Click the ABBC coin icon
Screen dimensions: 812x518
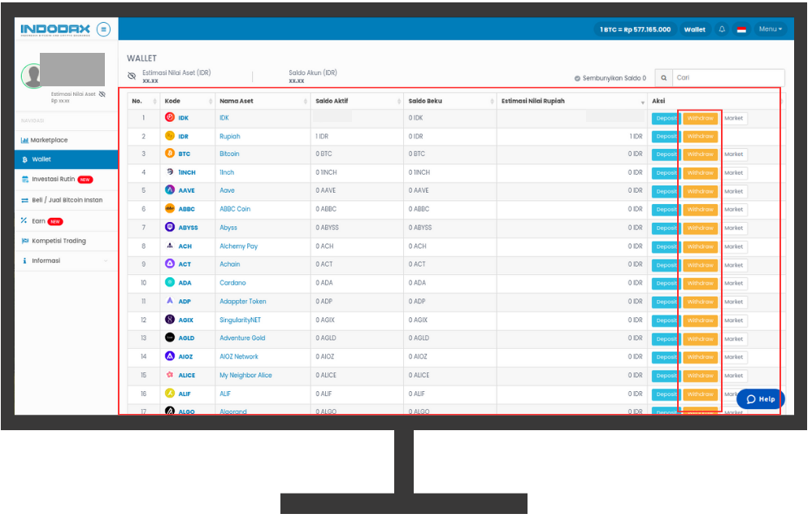[x=170, y=208]
